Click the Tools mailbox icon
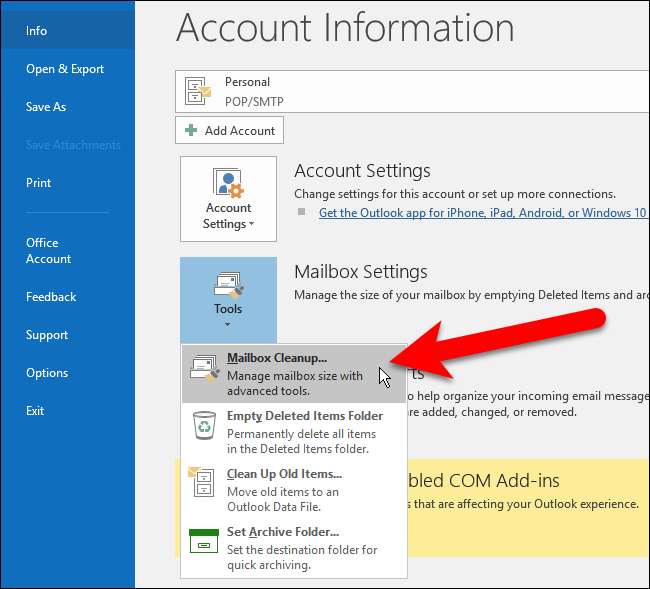The image size is (650, 589). coord(228,285)
